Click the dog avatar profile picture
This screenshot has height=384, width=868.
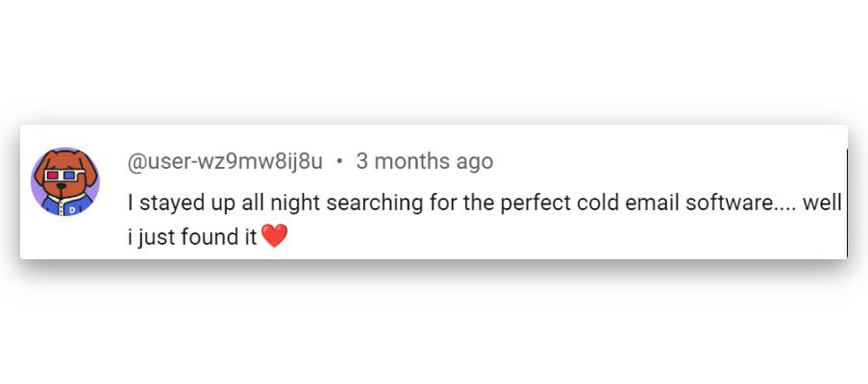[x=65, y=181]
